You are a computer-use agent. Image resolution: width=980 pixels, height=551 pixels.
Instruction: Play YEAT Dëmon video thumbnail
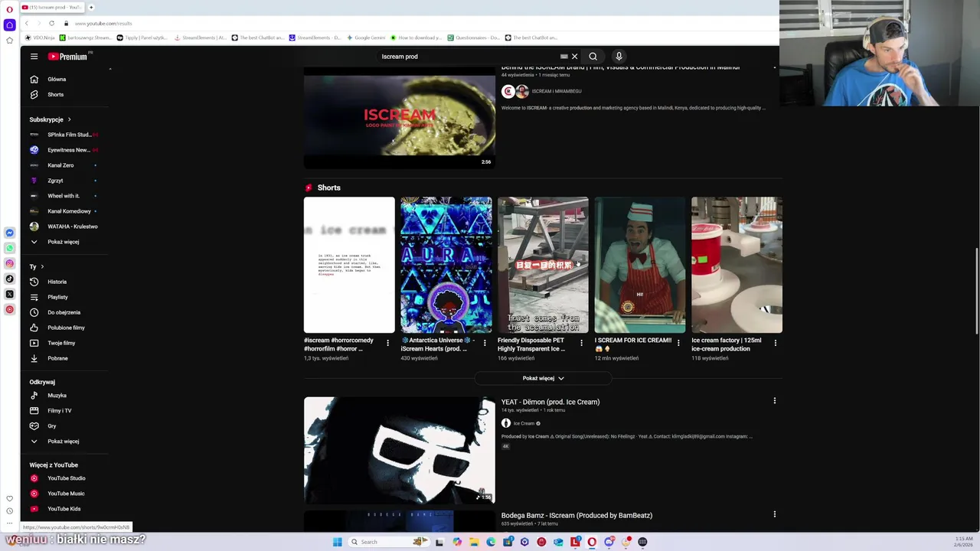coord(399,450)
